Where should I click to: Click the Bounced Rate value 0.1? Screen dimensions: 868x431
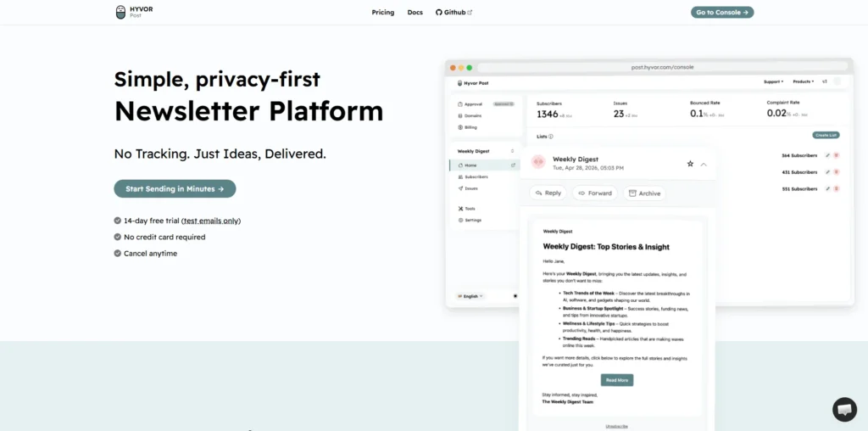(697, 115)
